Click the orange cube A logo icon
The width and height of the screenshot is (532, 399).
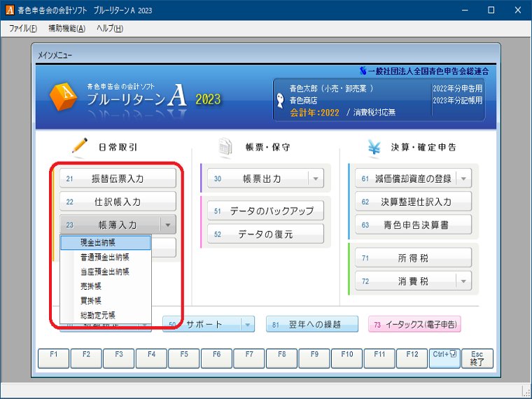point(64,97)
